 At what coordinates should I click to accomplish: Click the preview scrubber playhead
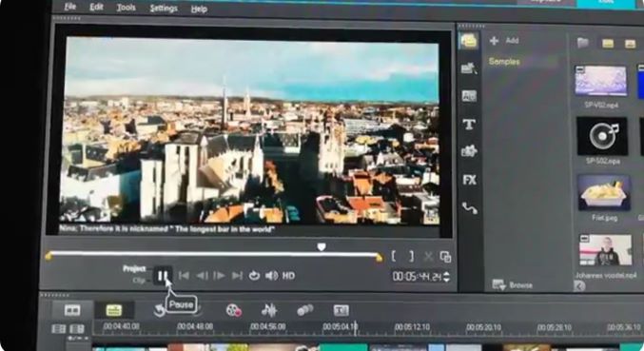point(322,246)
